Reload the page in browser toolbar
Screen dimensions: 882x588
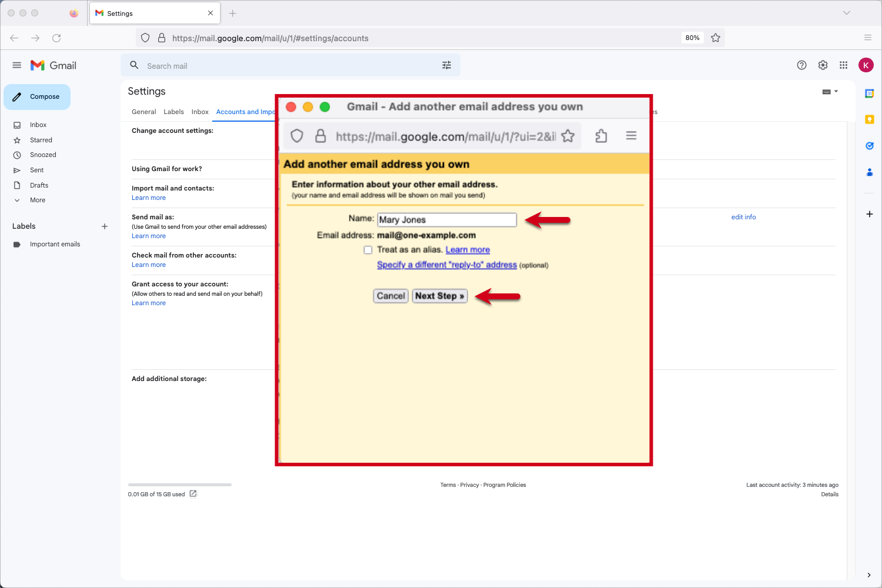click(x=56, y=38)
